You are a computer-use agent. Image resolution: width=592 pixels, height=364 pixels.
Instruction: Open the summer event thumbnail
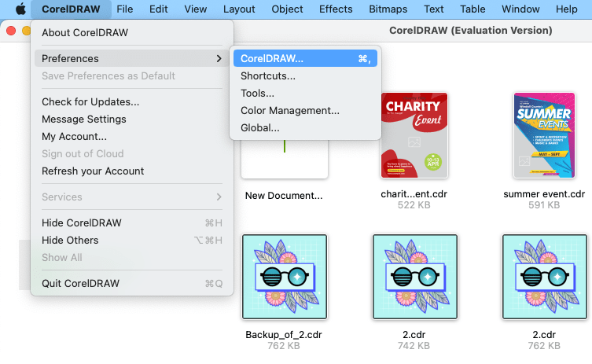coord(544,135)
